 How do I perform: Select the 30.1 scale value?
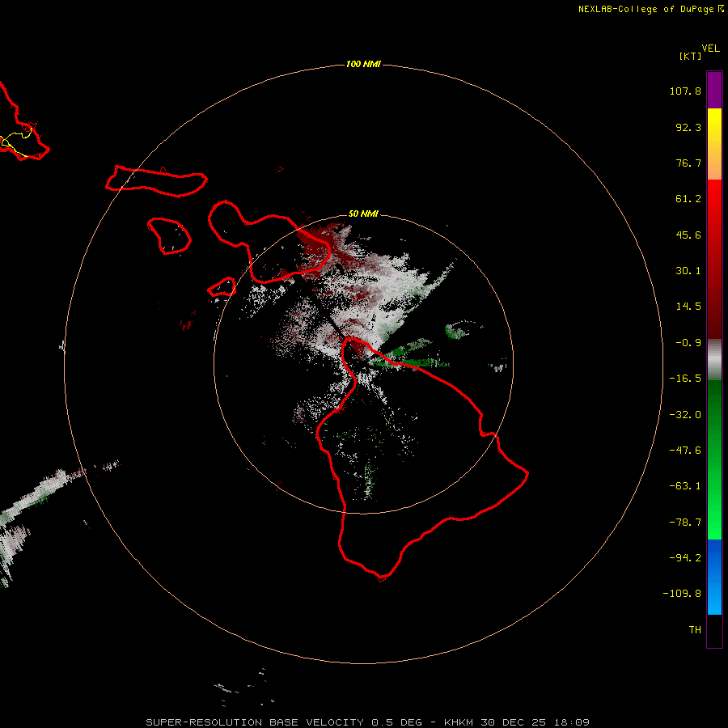click(x=688, y=271)
